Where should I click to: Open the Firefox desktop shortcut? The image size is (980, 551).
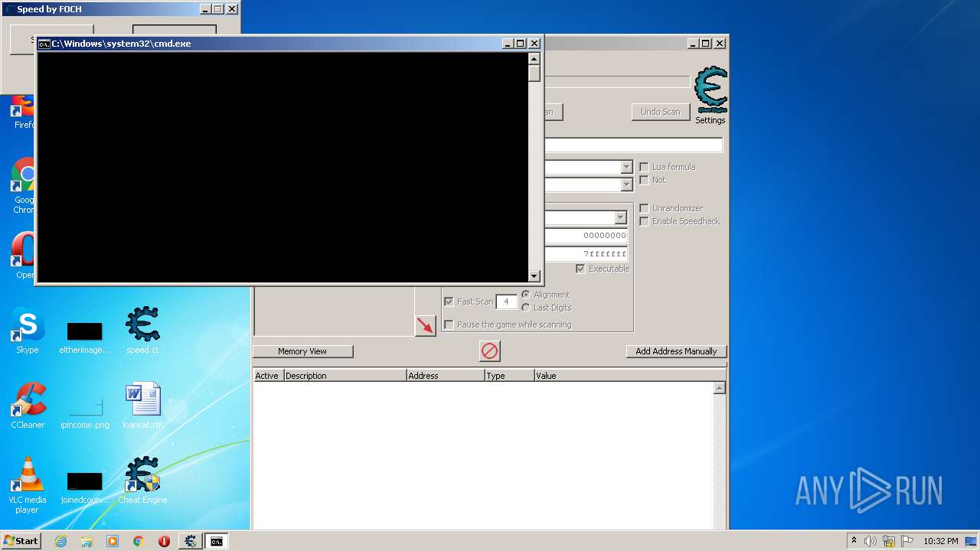tap(24, 111)
